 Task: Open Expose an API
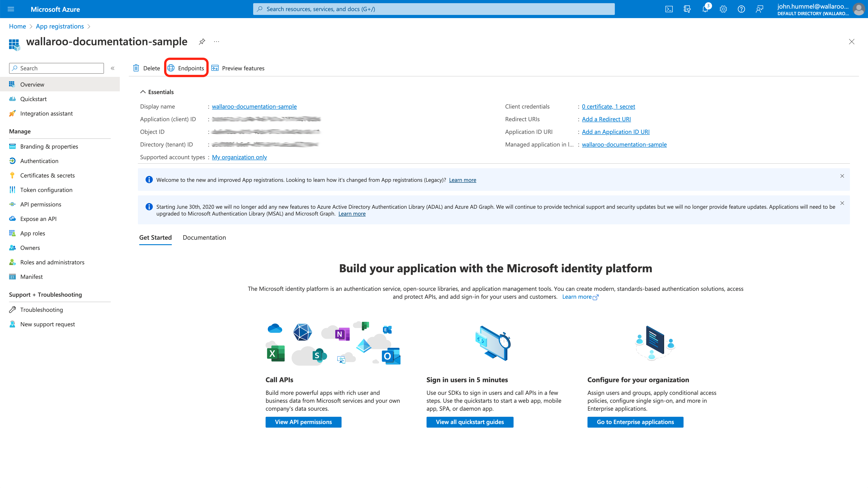tap(38, 219)
